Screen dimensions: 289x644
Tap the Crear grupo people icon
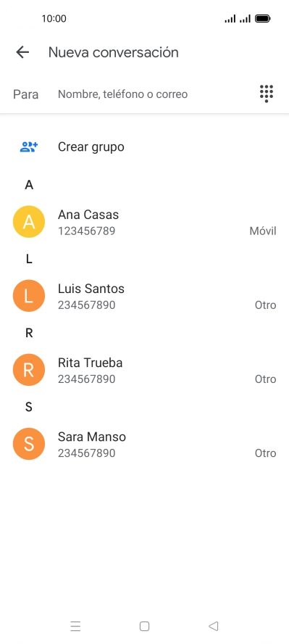tap(29, 146)
